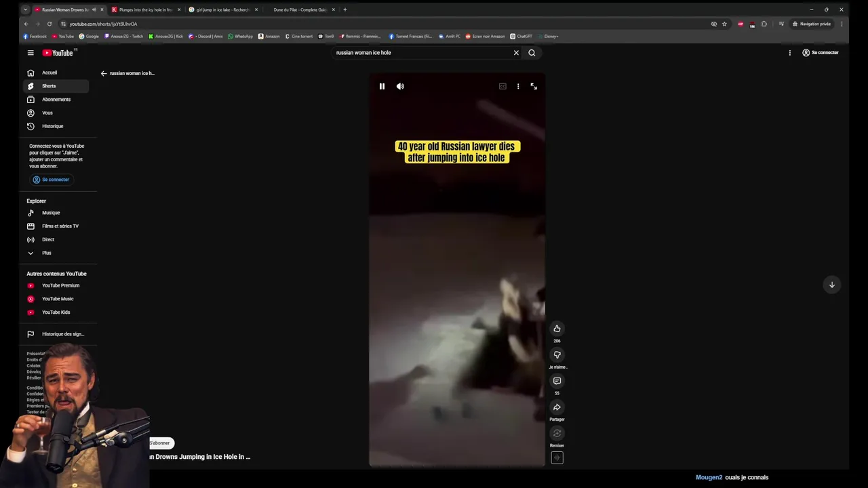This screenshot has height=488, width=868.
Task: Open the Short's more options menu
Action: click(x=518, y=86)
